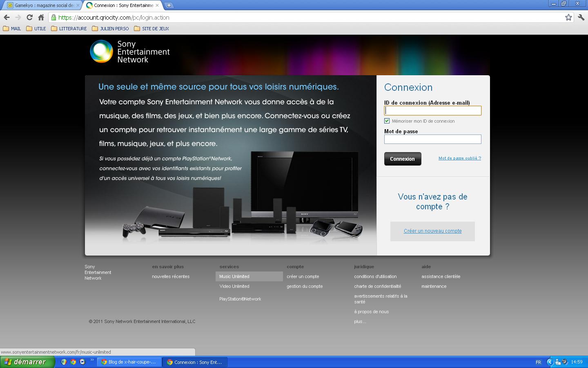Bookmark this page with the star icon
Viewport: 588px width, 368px height.
pos(568,17)
